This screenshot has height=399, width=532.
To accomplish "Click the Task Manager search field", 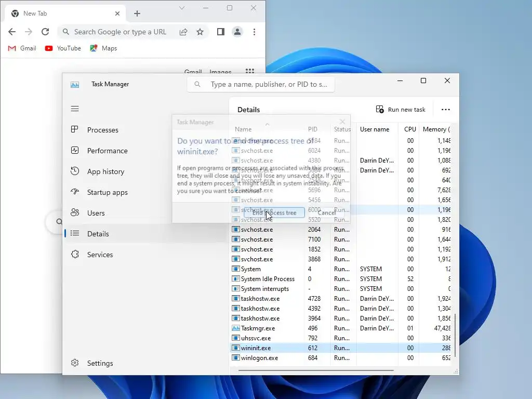I will coord(261,84).
